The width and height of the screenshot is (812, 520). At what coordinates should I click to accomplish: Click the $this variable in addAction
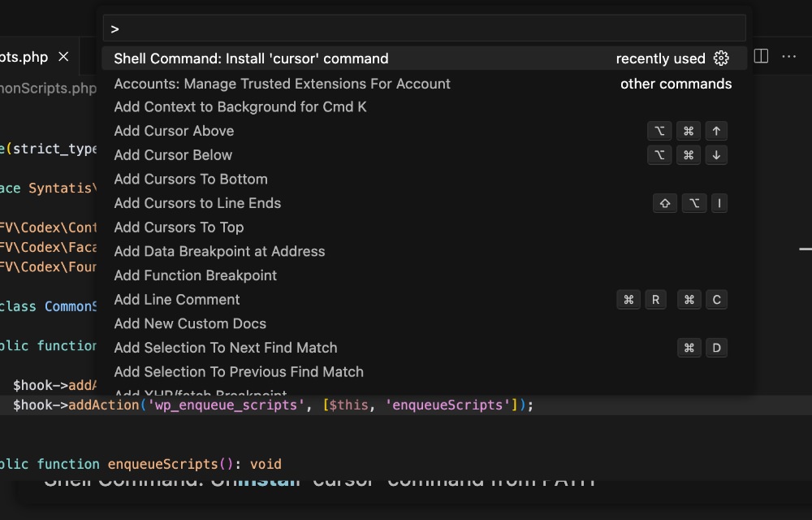[x=348, y=405]
